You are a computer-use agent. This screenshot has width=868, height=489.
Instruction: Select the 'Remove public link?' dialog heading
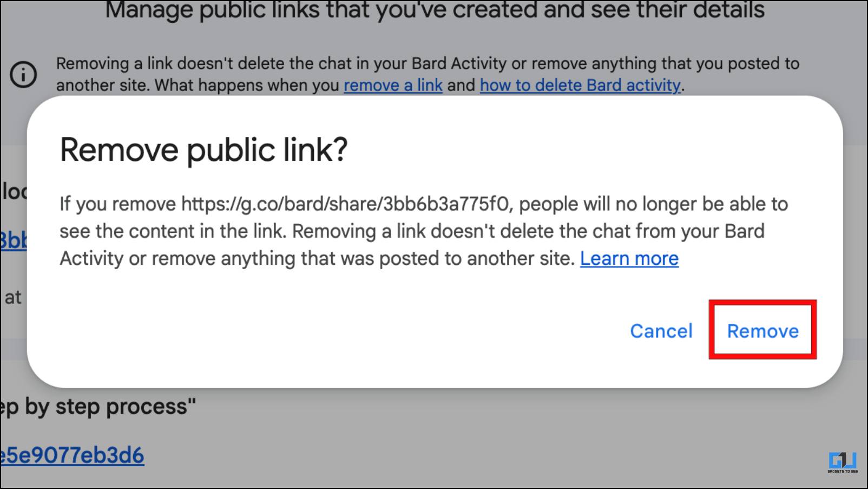click(x=203, y=150)
